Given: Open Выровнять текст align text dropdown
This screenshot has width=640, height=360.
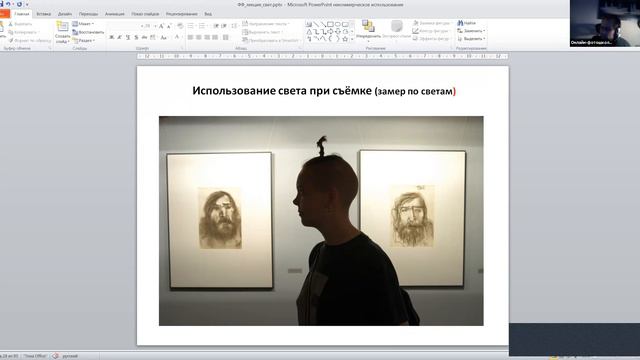Looking at the screenshot, I should pos(262,32).
